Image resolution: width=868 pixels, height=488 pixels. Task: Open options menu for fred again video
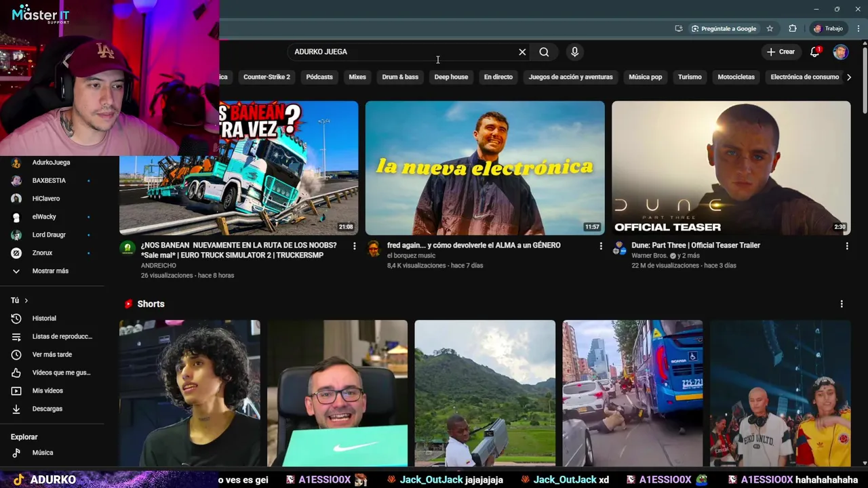coord(600,246)
